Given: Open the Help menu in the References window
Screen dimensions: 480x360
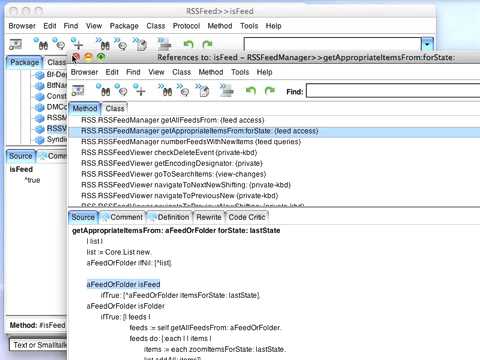Looking at the screenshot, I should [x=264, y=72].
